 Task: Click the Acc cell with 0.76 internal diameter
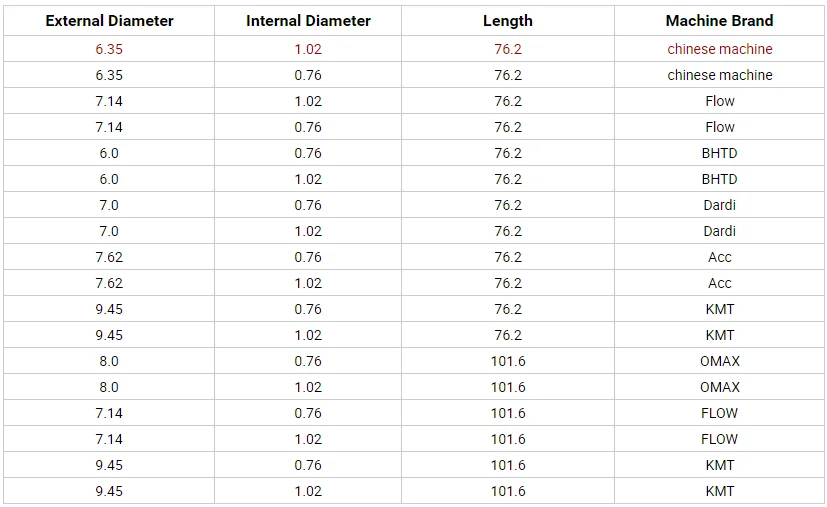(719, 257)
